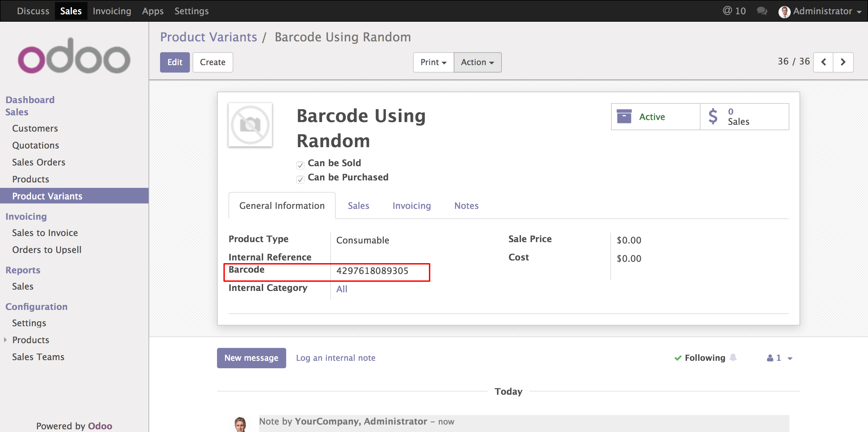This screenshot has height=432, width=868.
Task: Expand the Products configuration tree item
Action: pyautogui.click(x=5, y=339)
